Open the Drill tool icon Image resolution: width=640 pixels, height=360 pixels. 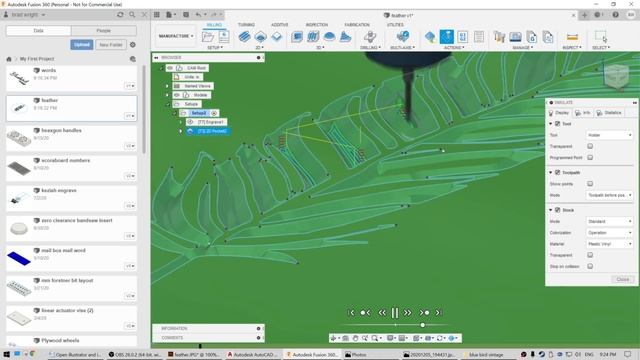point(370,37)
